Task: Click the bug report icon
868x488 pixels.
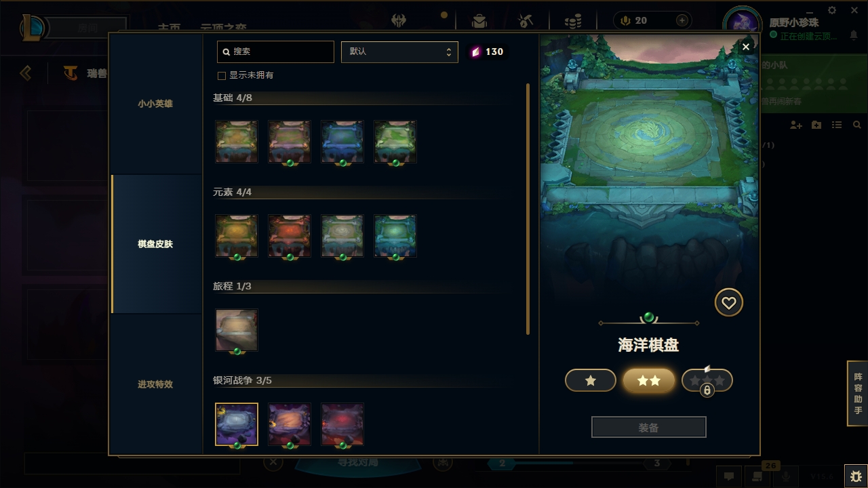Action: (x=856, y=476)
